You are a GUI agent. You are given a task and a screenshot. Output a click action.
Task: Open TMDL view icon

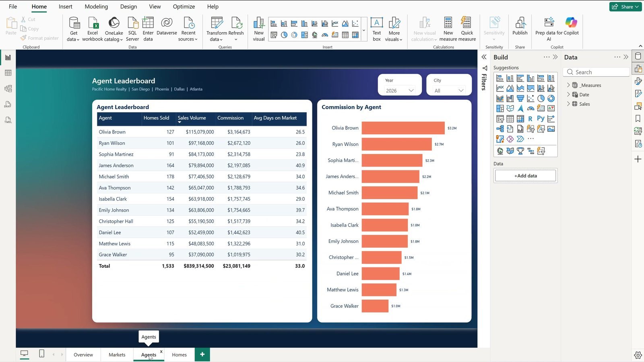point(8,120)
